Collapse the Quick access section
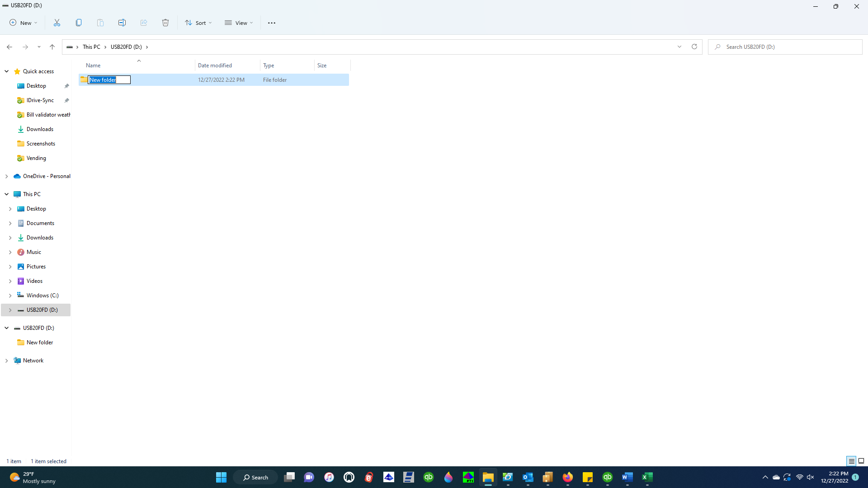Screen dimensions: 868x488 click(7, 71)
